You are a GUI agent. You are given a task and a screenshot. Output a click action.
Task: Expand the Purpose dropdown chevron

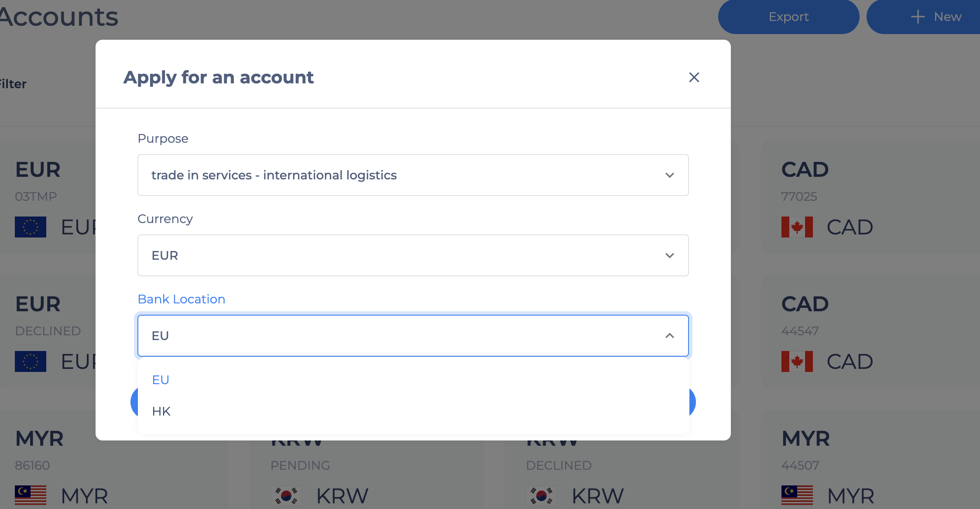669,175
